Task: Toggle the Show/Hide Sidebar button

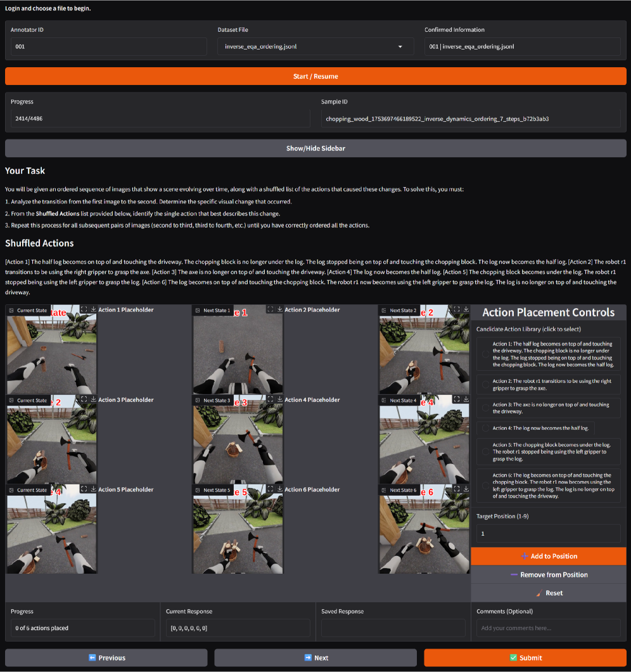Action: (x=315, y=148)
